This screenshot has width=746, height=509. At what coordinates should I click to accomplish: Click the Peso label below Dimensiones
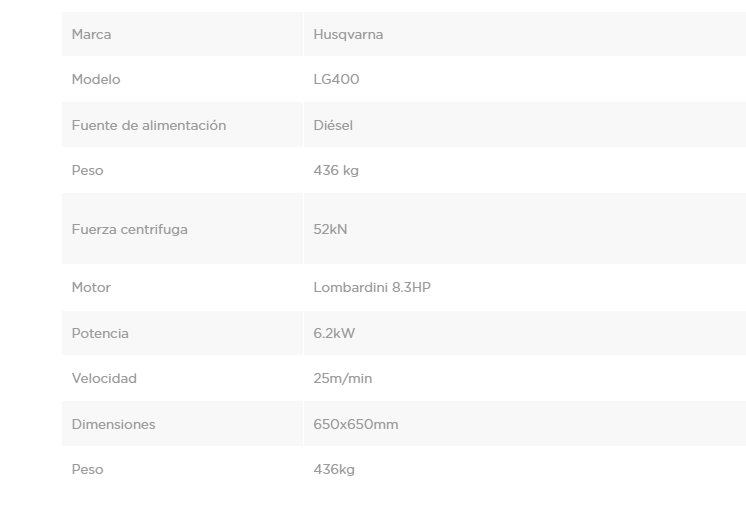pos(88,469)
